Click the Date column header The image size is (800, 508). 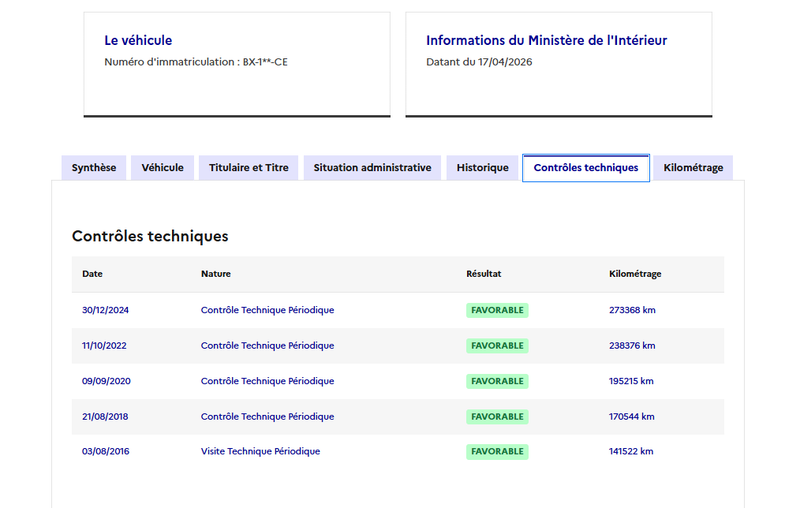tap(92, 274)
